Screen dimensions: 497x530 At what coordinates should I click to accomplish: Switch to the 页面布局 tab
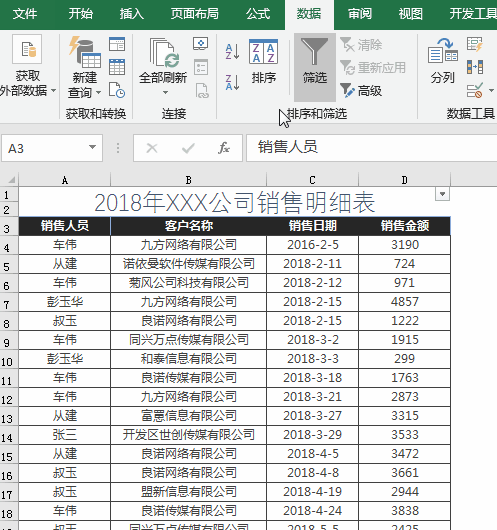[x=195, y=14]
